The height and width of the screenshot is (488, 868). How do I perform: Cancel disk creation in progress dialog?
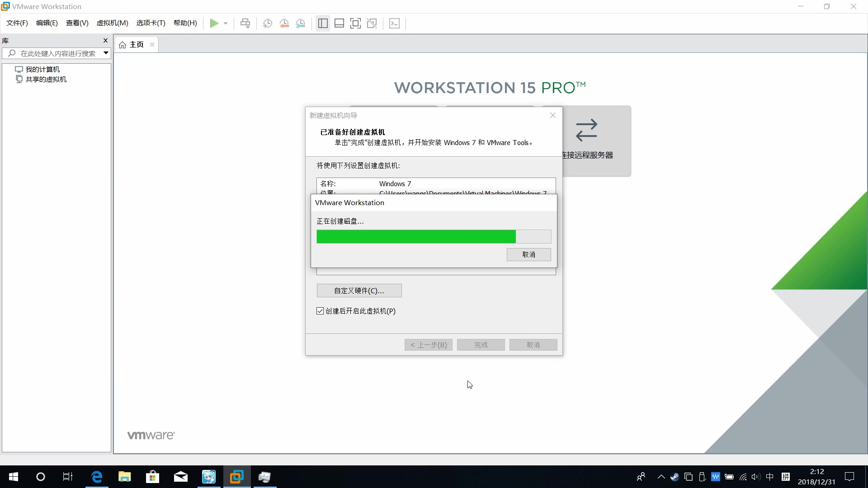click(528, 254)
